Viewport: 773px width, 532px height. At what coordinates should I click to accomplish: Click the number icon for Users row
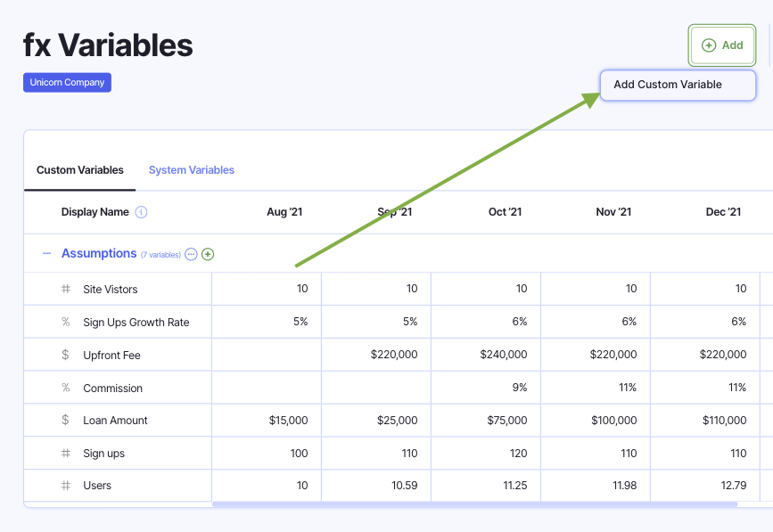pos(66,485)
